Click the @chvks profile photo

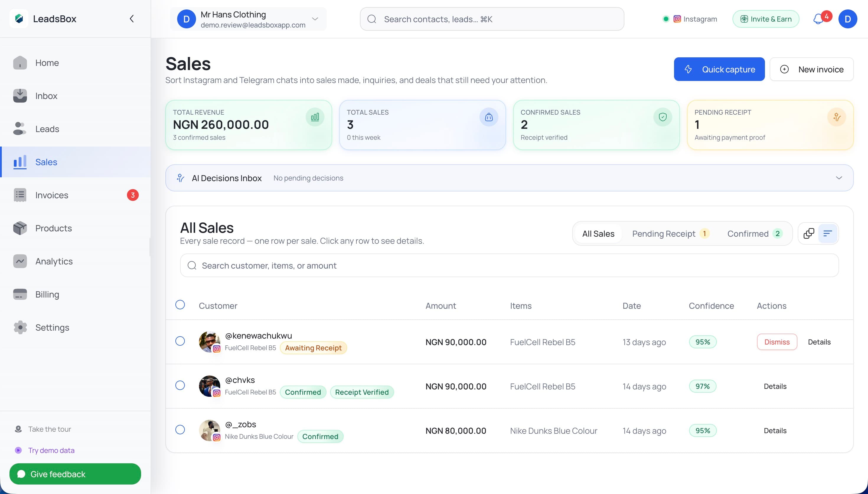(x=209, y=386)
